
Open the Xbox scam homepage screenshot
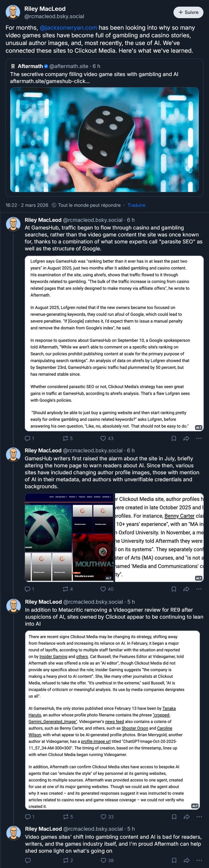(x=70, y=537)
